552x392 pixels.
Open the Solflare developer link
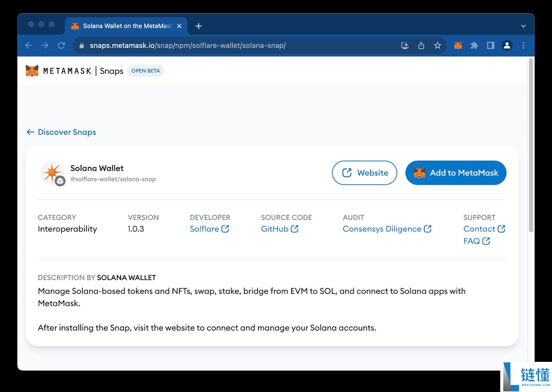pyautogui.click(x=209, y=229)
